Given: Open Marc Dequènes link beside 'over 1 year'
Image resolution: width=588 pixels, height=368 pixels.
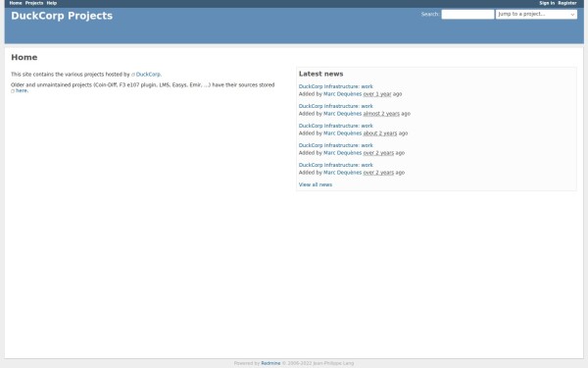Looking at the screenshot, I should click(342, 94).
